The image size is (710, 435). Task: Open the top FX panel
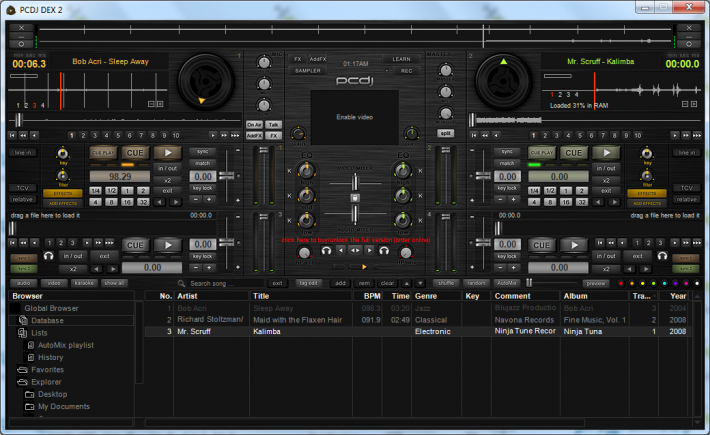297,59
